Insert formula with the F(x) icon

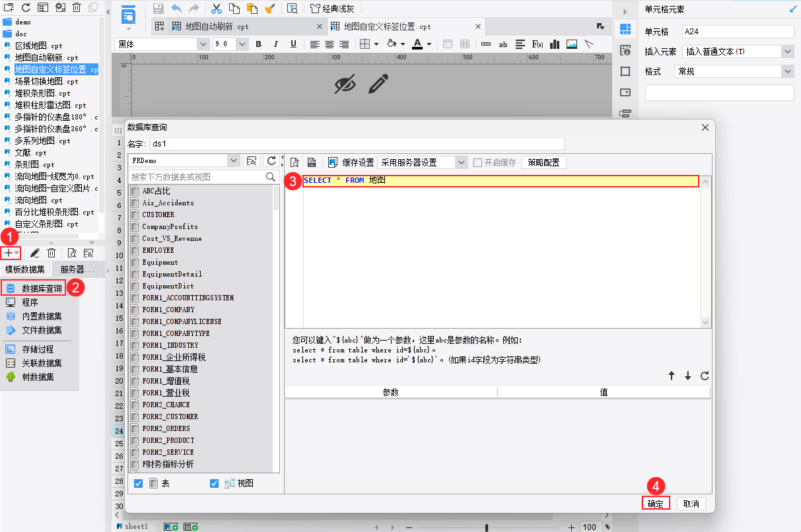(538, 44)
